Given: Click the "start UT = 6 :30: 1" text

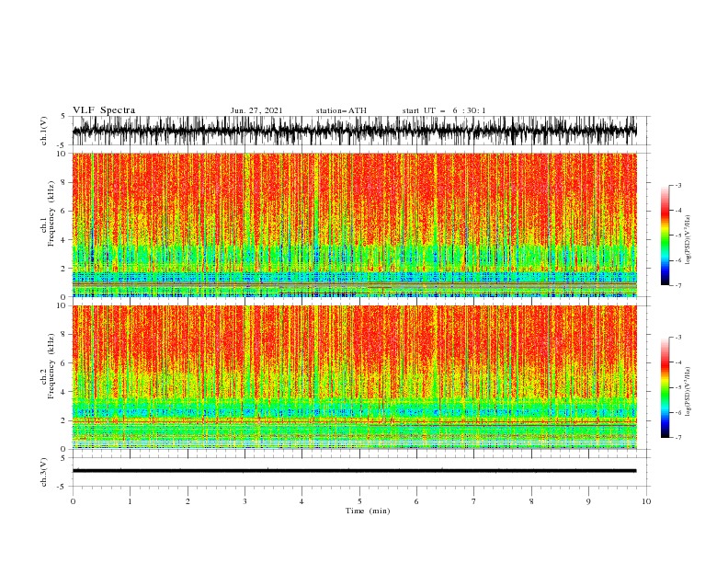Looking at the screenshot, I should pyautogui.click(x=444, y=110).
